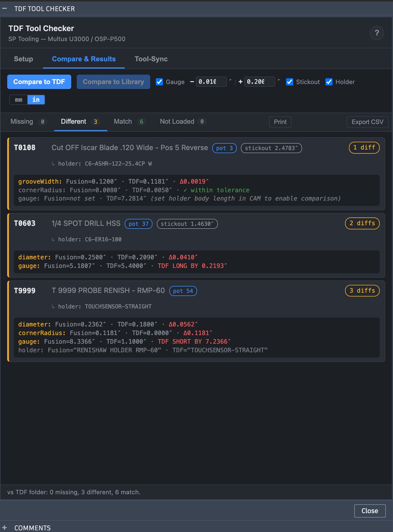Screen dimensions: 393x532
Task: Toggle the Gauge checkbox
Action: point(159,82)
